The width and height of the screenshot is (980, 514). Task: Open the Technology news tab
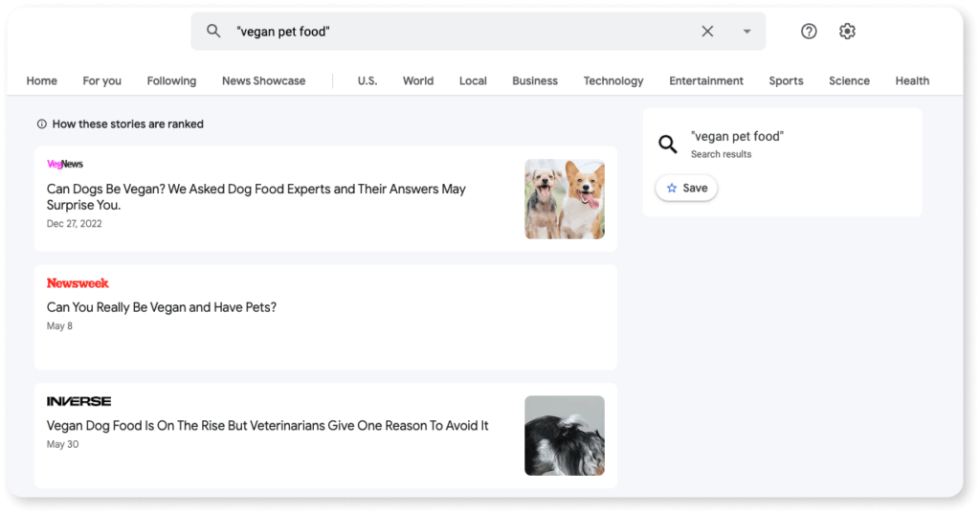click(612, 81)
